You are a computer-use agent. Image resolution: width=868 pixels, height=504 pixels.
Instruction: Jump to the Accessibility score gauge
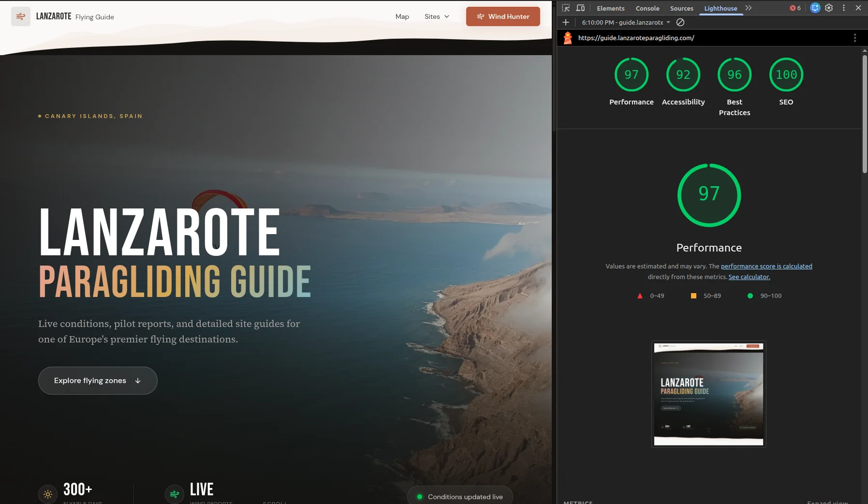(683, 75)
